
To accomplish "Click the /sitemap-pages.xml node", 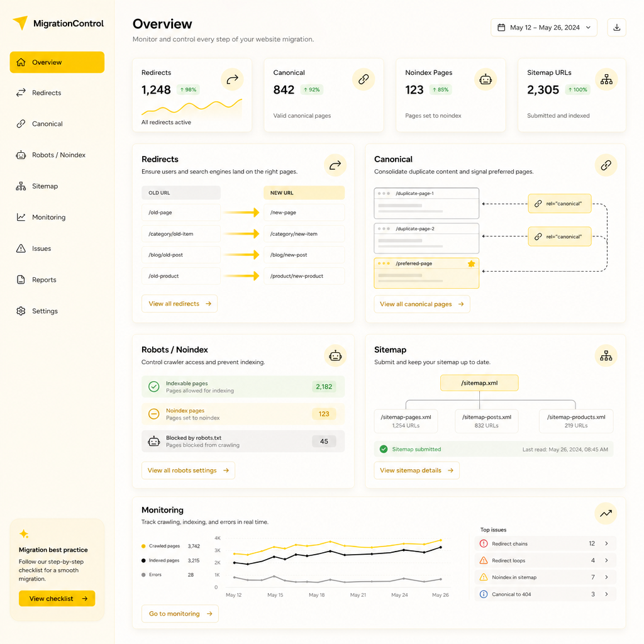I will [x=406, y=421].
